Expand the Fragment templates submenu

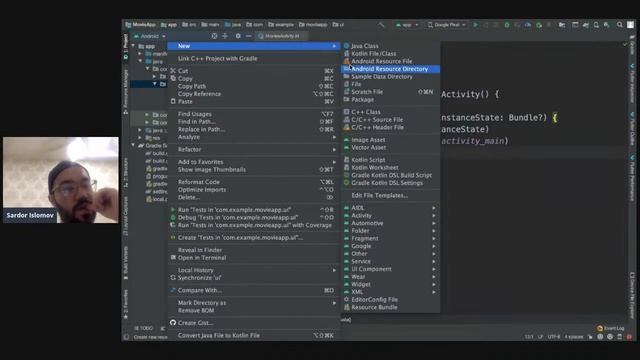point(390,238)
